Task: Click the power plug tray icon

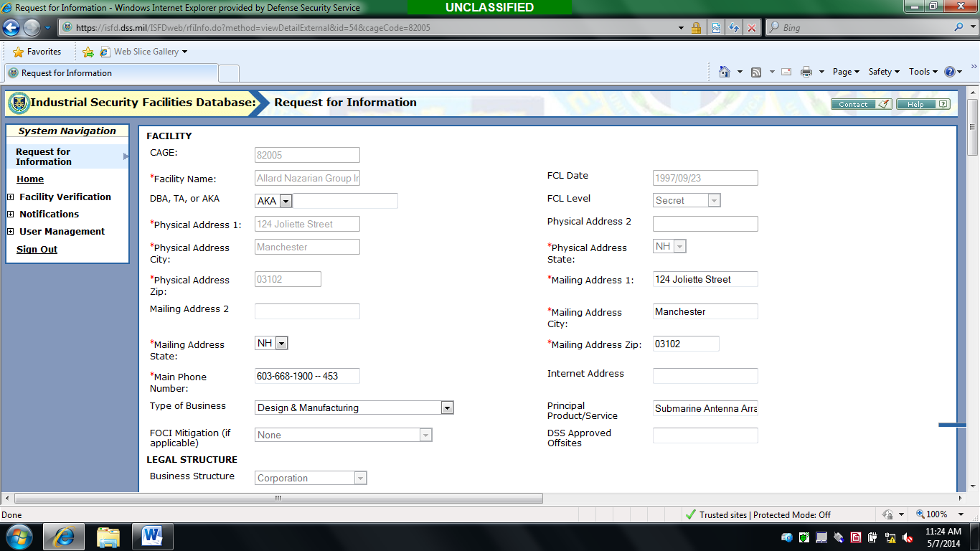Action: pos(873,537)
